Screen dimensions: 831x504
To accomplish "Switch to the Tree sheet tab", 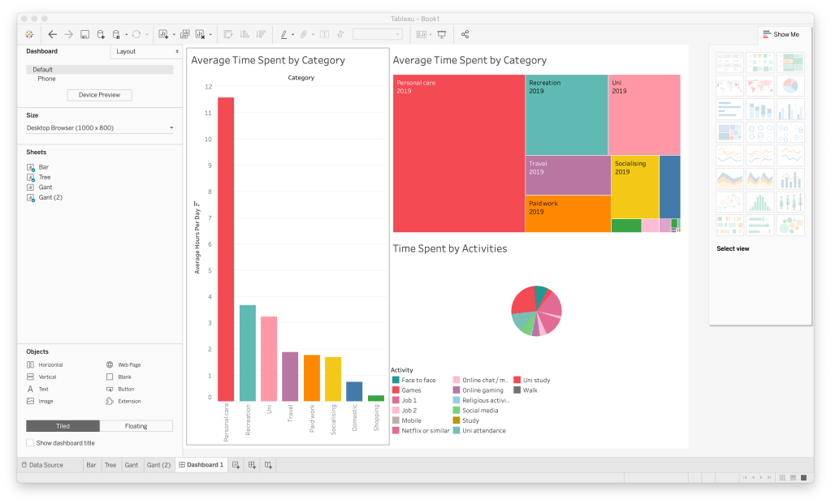I will [110, 465].
